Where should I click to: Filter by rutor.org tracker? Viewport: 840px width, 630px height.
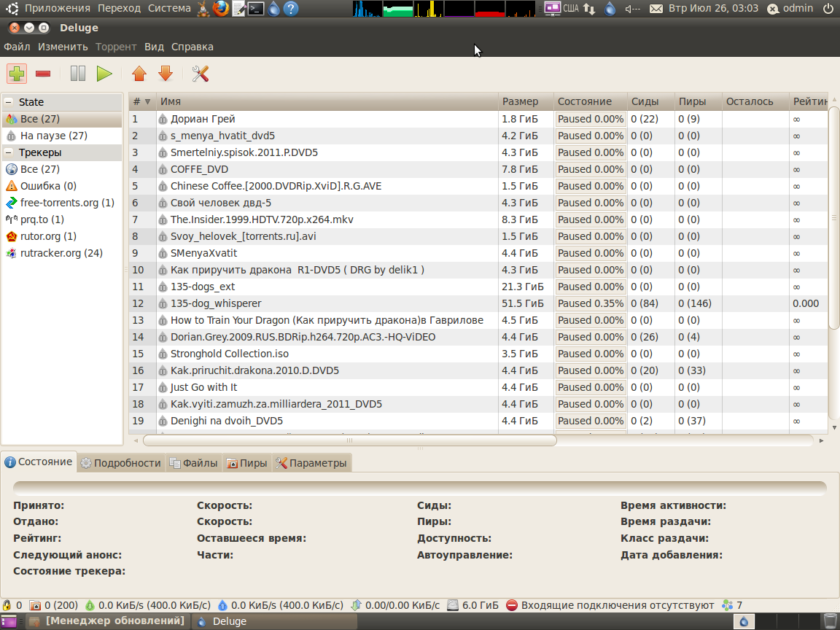[x=62, y=236]
